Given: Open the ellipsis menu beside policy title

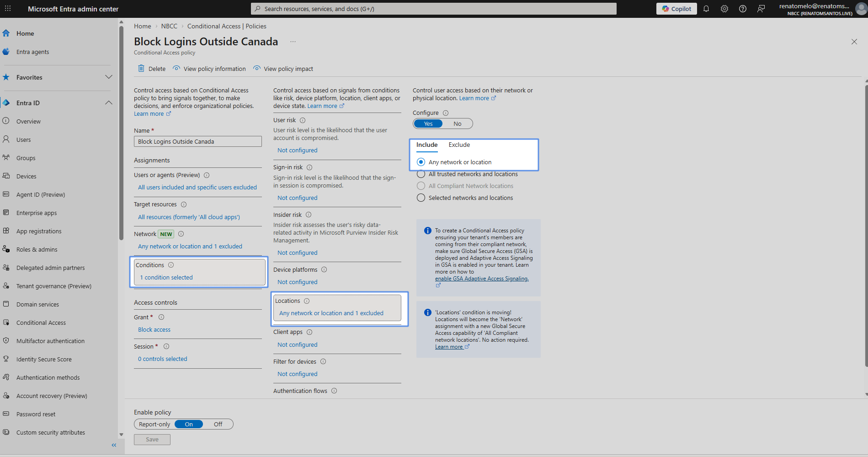Looking at the screenshot, I should tap(293, 42).
